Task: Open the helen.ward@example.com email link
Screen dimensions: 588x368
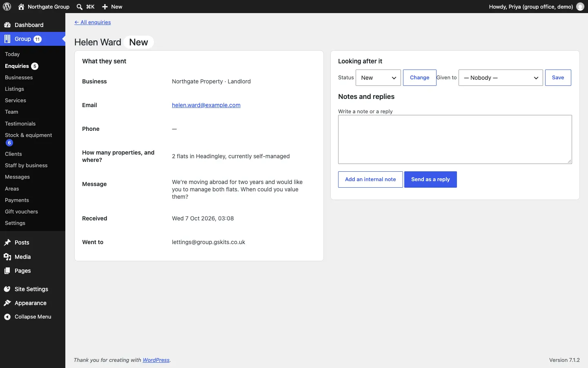Action: click(x=206, y=105)
